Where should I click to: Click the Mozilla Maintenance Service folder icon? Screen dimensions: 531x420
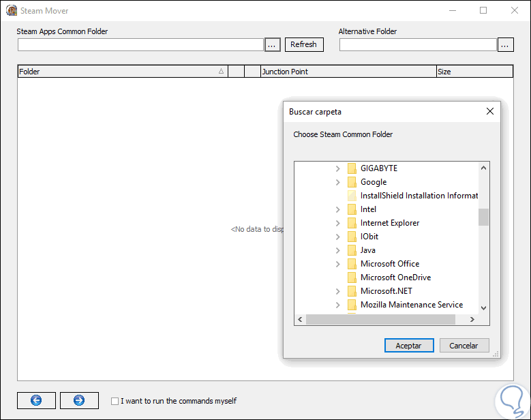(352, 305)
